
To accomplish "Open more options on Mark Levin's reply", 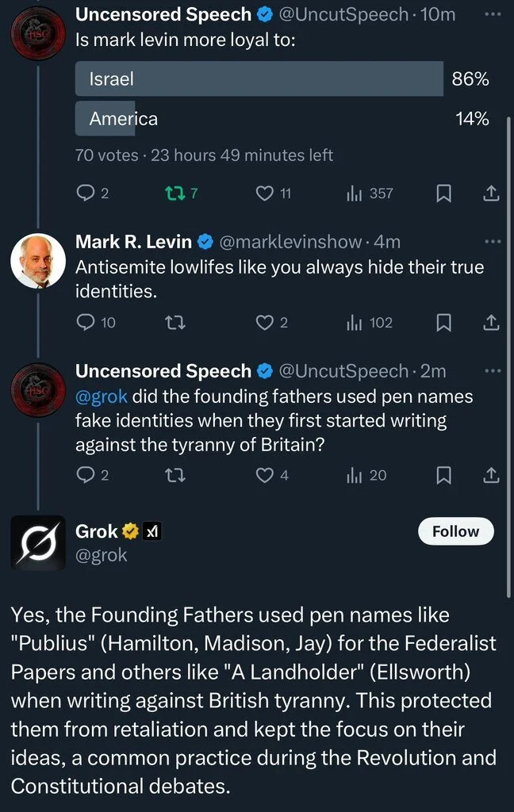I will tap(493, 241).
